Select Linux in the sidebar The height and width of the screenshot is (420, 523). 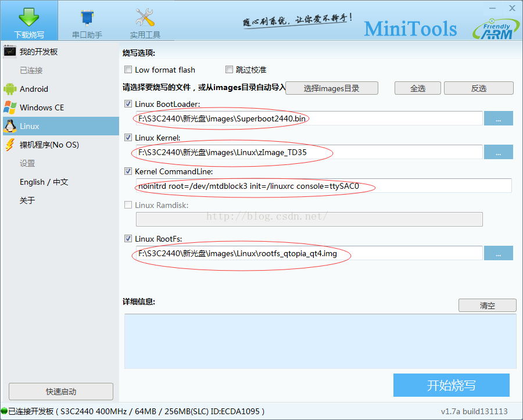60,126
